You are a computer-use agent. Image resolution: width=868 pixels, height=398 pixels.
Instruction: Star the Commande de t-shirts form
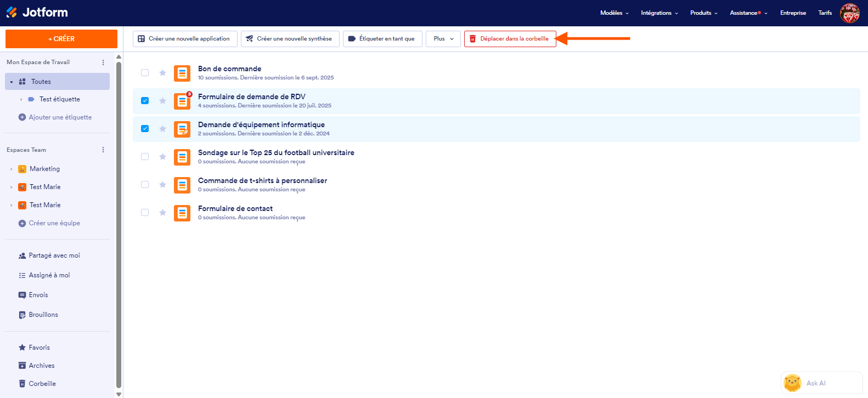[162, 185]
